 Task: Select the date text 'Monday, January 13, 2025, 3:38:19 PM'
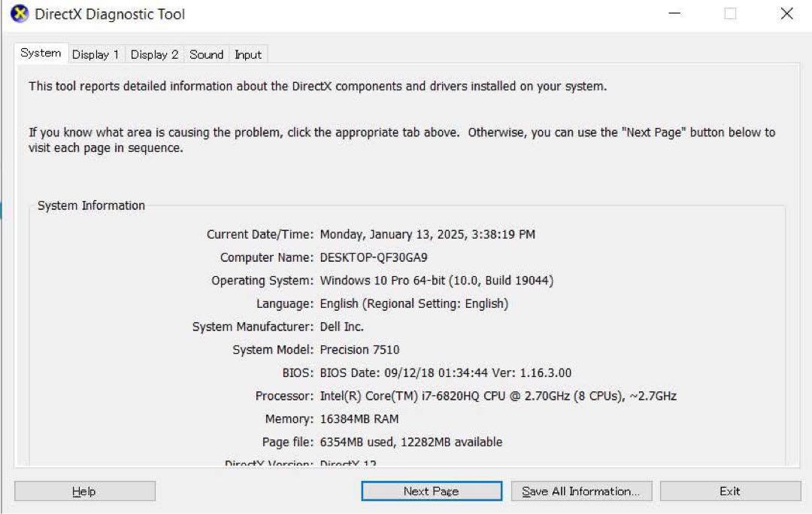click(428, 235)
